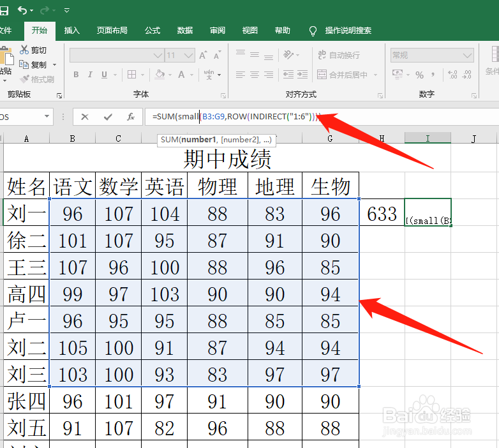
Task: Click the Middle Align icon
Action: pyautogui.click(x=255, y=54)
